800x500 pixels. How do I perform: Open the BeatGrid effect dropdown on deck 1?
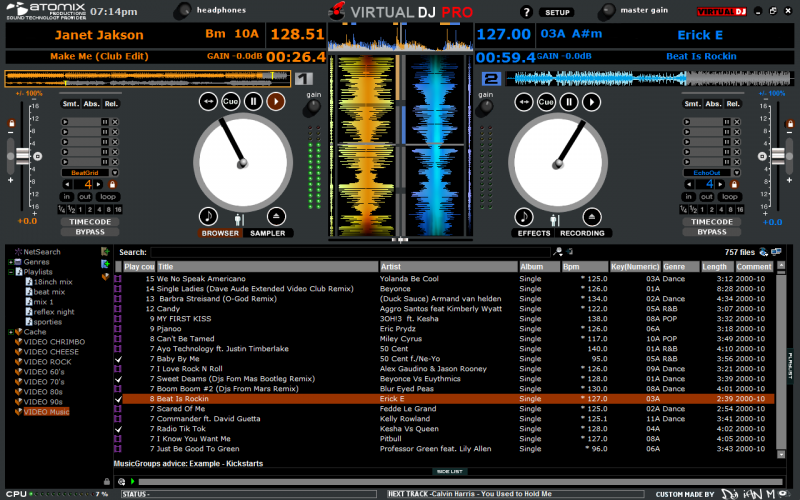pos(115,172)
